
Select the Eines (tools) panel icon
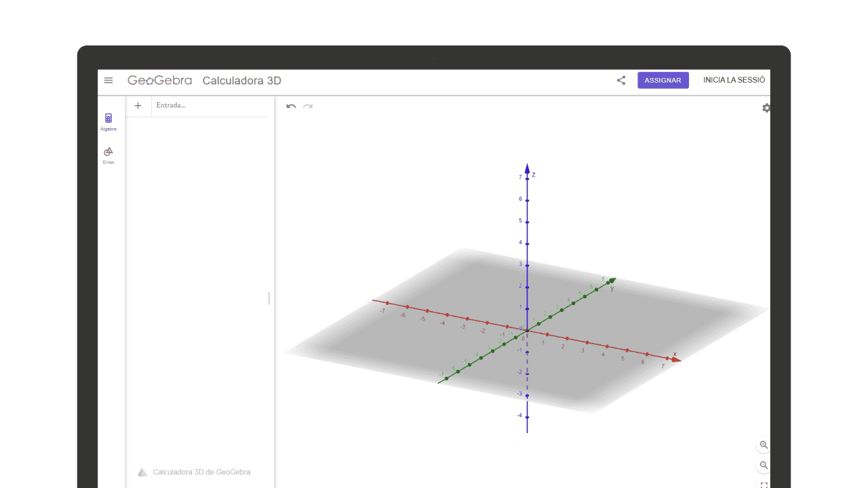tap(108, 155)
